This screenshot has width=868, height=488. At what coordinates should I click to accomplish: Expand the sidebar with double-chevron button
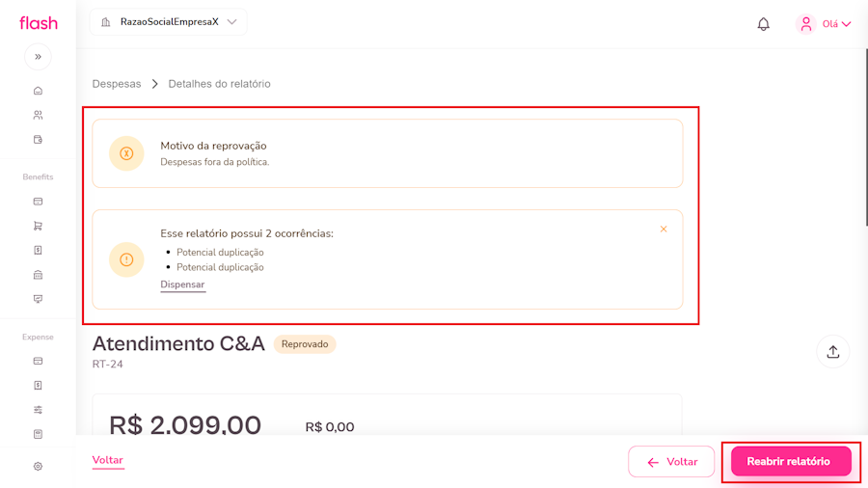(x=38, y=57)
